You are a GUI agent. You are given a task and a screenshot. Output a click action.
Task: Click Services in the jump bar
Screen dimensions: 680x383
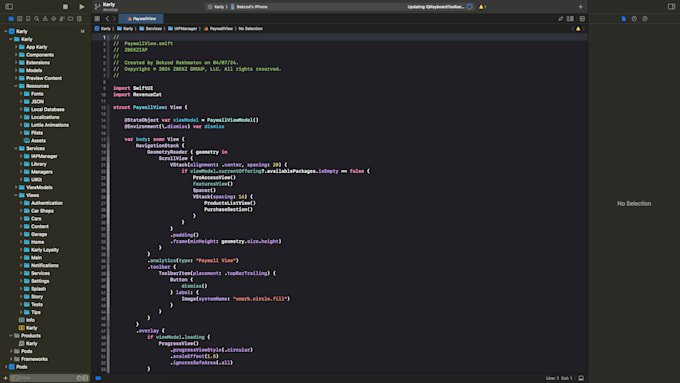tap(150, 29)
